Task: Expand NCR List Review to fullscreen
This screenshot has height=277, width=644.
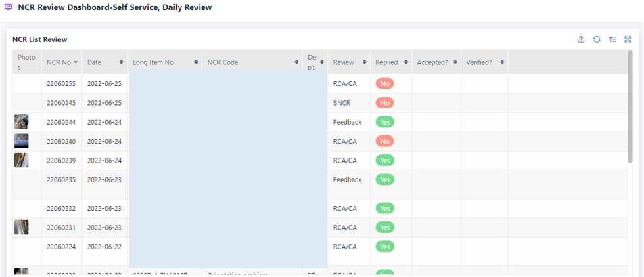Action: (x=628, y=39)
